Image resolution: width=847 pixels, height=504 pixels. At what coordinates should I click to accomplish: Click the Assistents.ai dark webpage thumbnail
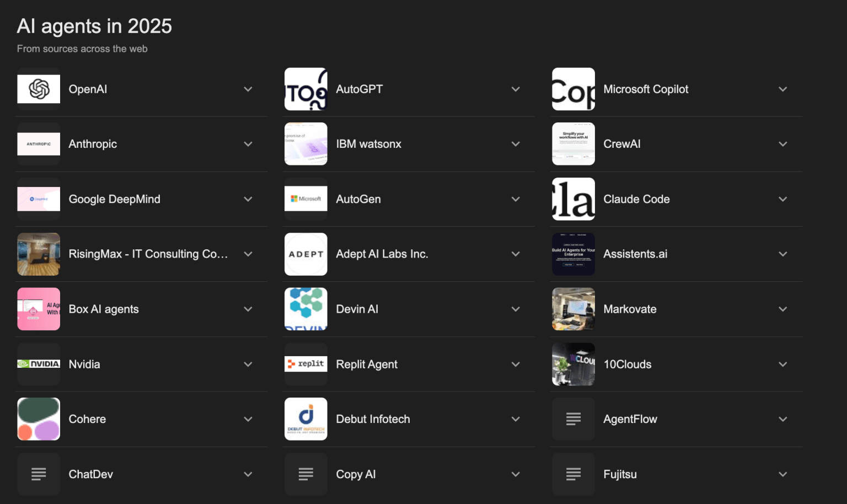[573, 254]
